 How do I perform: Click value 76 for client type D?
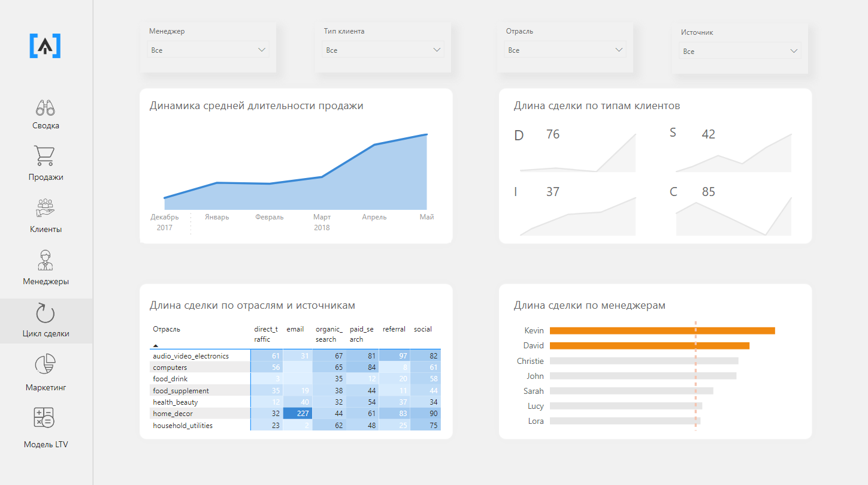[x=553, y=134]
